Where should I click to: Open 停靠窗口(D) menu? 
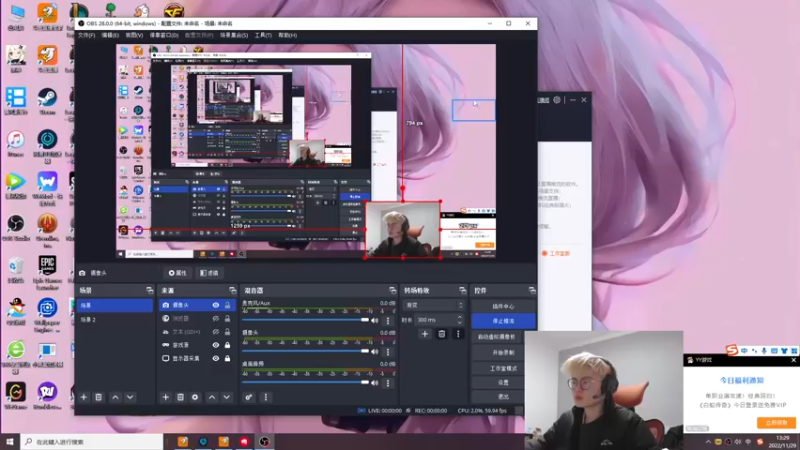point(164,35)
